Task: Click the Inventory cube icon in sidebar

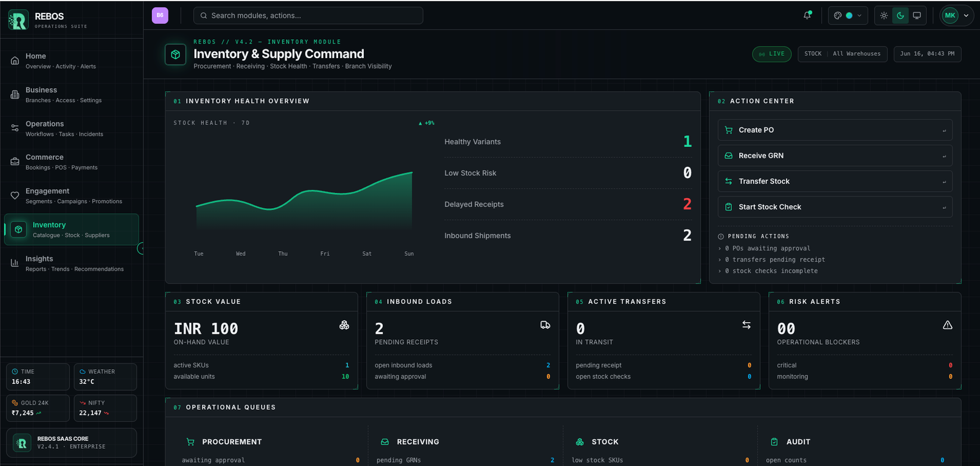Action: 18,230
